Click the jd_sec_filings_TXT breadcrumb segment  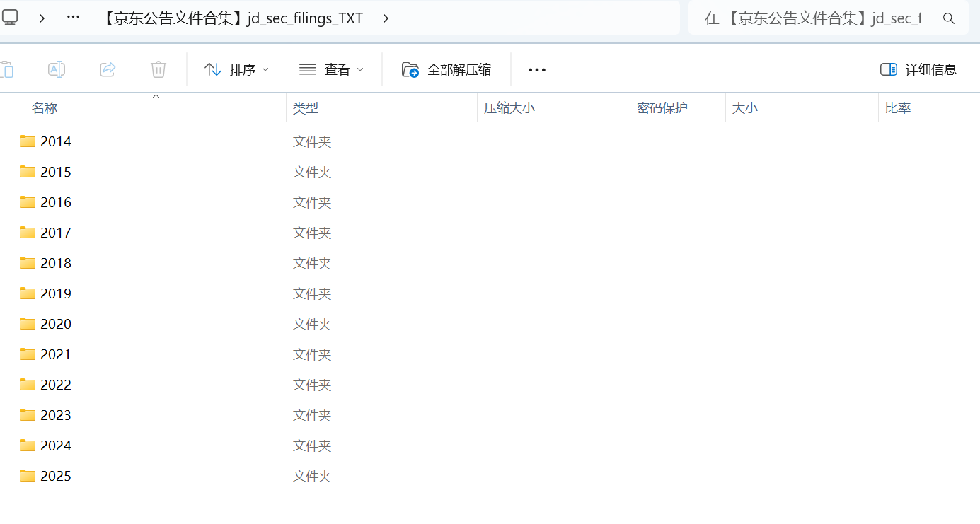click(232, 18)
